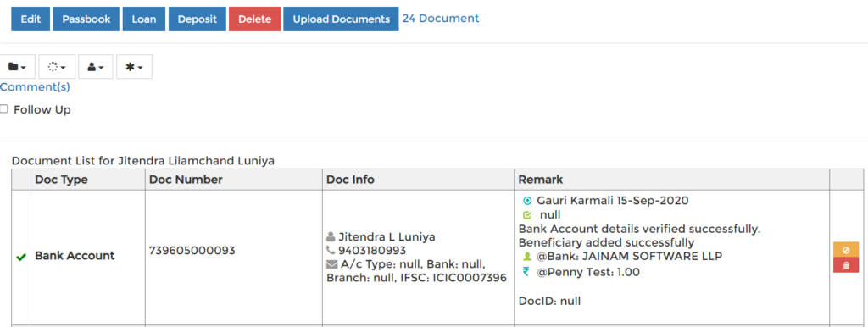Click the phone icon beside 9403180993
868x327 pixels.
(331, 251)
